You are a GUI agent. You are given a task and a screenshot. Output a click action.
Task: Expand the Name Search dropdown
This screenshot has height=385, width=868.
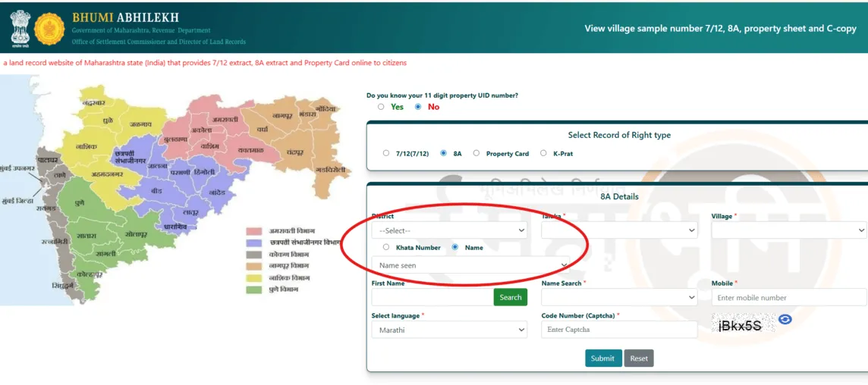click(618, 298)
